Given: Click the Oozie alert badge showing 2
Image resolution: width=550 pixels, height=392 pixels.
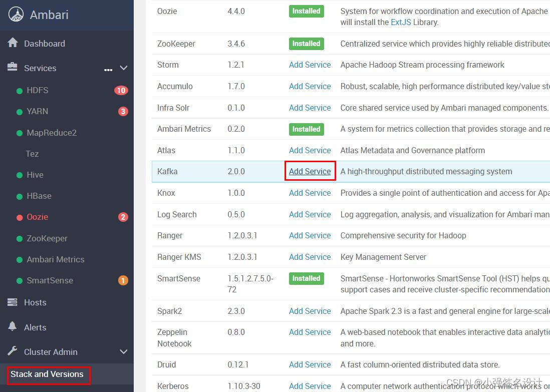Looking at the screenshot, I should click(x=123, y=217).
